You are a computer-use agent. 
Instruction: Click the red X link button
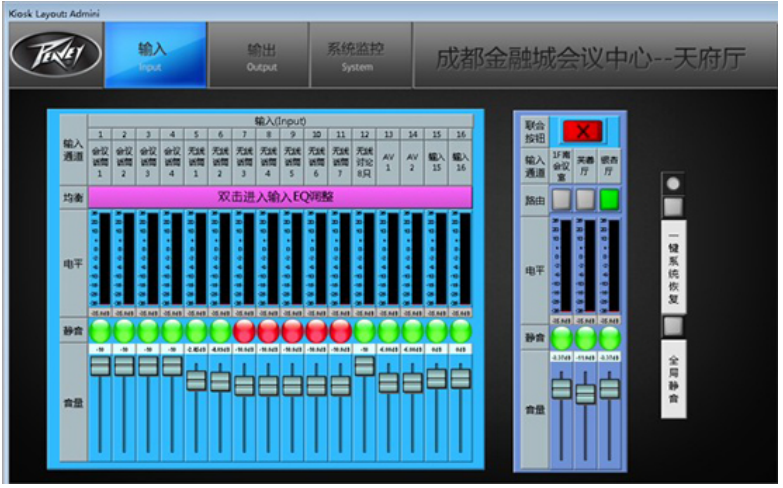pos(583,132)
